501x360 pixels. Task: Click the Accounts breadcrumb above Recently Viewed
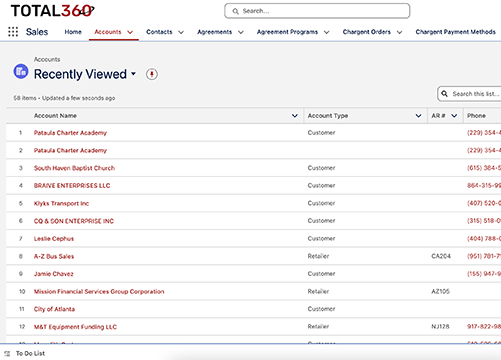click(47, 59)
